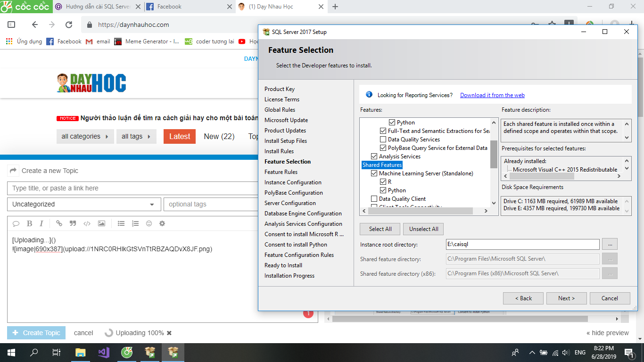Switch to the Facebook browser tab
The image size is (644, 362).
point(189,7)
